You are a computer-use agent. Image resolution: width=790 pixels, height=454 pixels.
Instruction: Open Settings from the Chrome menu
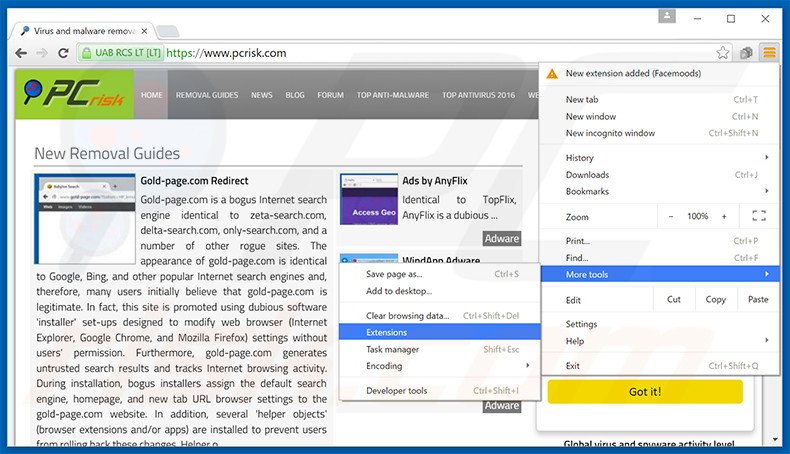(x=582, y=324)
